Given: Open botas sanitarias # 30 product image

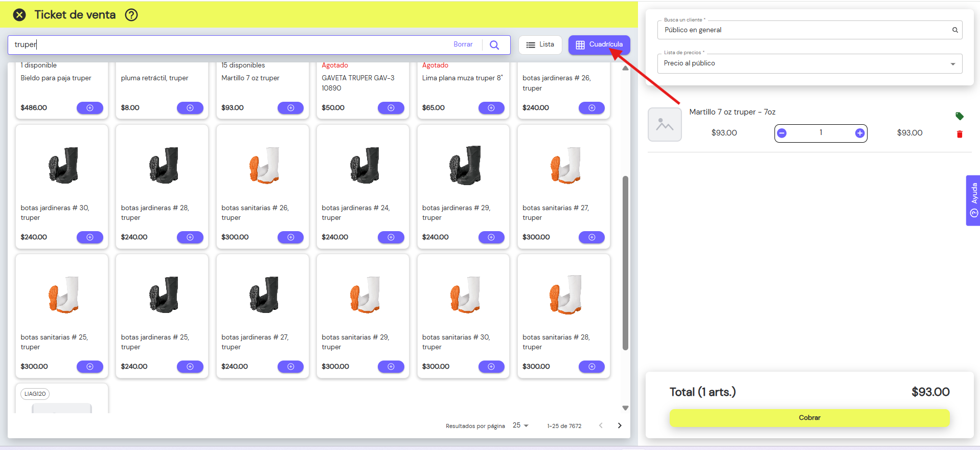Looking at the screenshot, I should click(x=465, y=294).
